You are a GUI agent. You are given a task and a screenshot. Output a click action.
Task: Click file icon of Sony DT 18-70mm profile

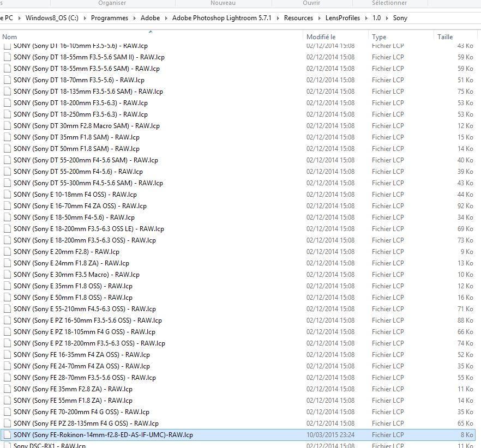pos(8,80)
